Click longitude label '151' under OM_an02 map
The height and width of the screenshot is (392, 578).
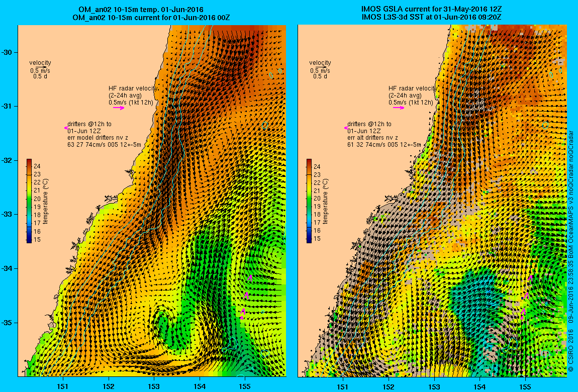(63, 386)
